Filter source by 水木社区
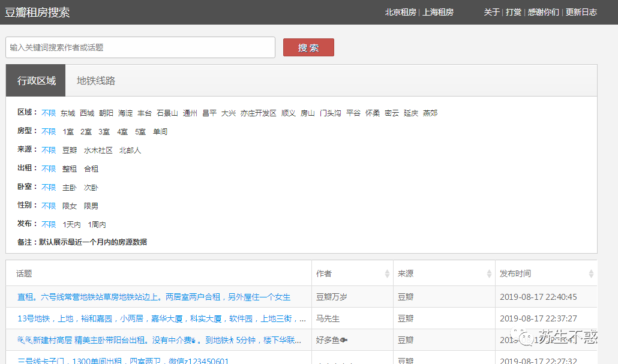The height and width of the screenshot is (364, 618). 98,150
